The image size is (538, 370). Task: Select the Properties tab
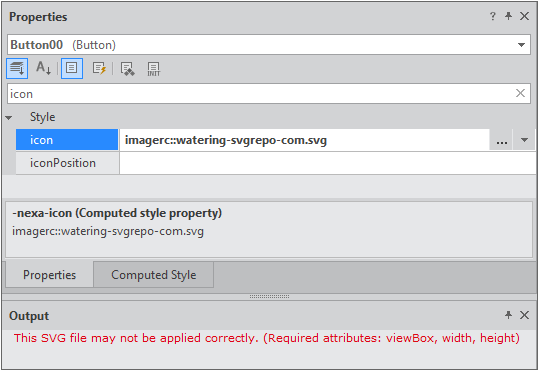pos(49,275)
